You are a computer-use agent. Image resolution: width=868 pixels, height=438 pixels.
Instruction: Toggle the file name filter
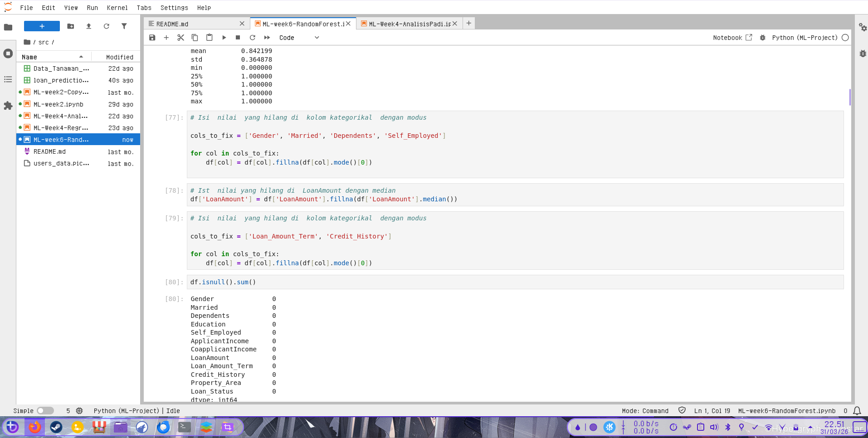tap(125, 26)
